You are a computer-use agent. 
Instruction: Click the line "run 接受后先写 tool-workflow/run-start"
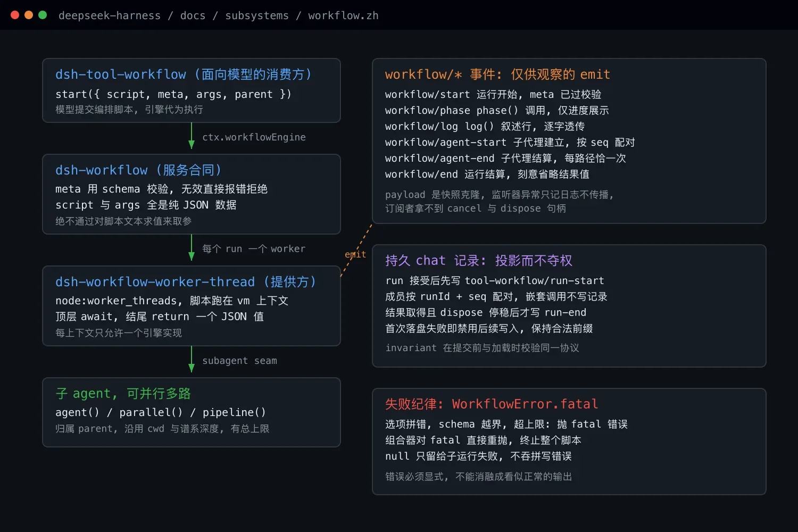495,280
